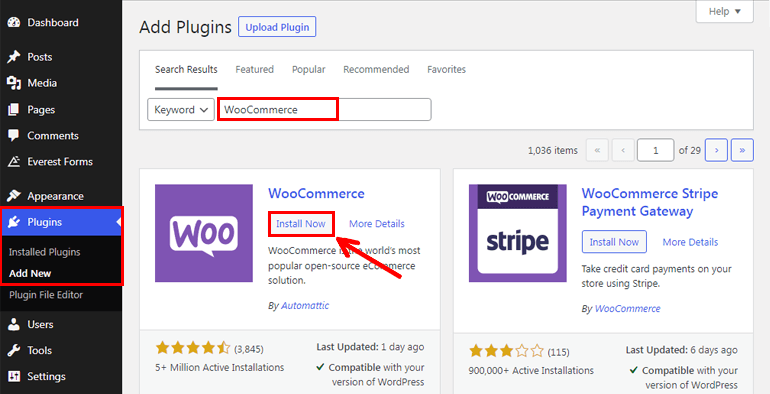Image resolution: width=770 pixels, height=394 pixels.
Task: Install Now for WooCommerce Stripe Gateway
Action: click(x=614, y=242)
